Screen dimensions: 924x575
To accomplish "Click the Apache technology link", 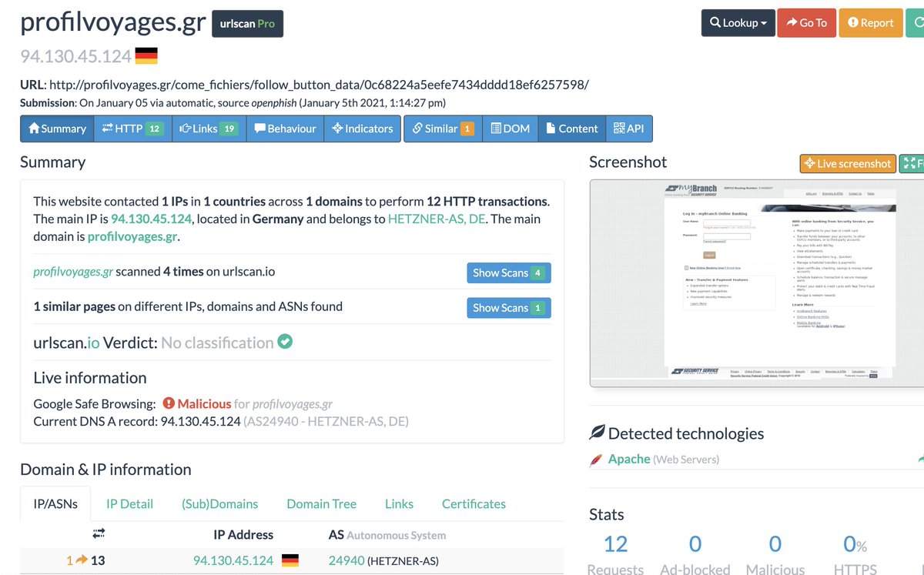I will click(629, 459).
